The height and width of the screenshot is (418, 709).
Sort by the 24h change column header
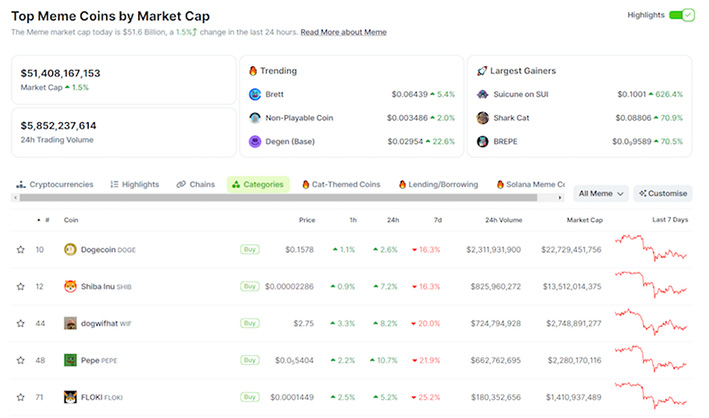point(393,220)
